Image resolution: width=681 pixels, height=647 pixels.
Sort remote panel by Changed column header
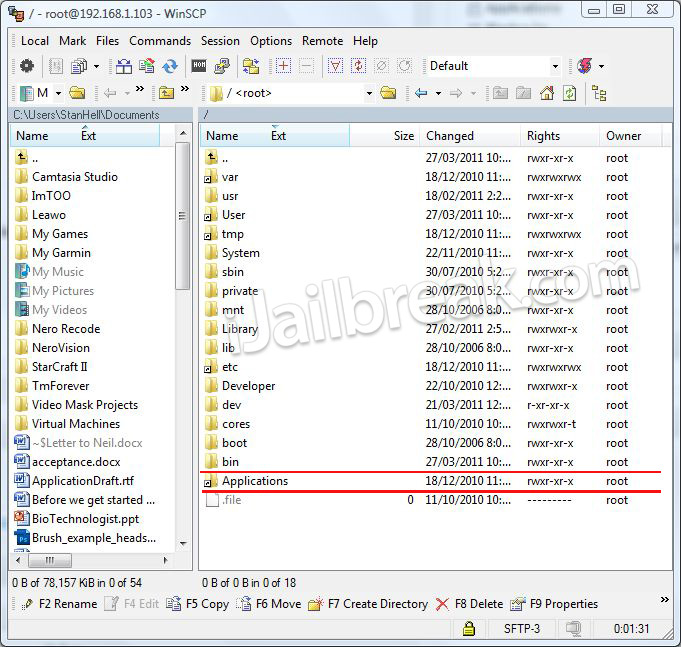pyautogui.click(x=470, y=136)
